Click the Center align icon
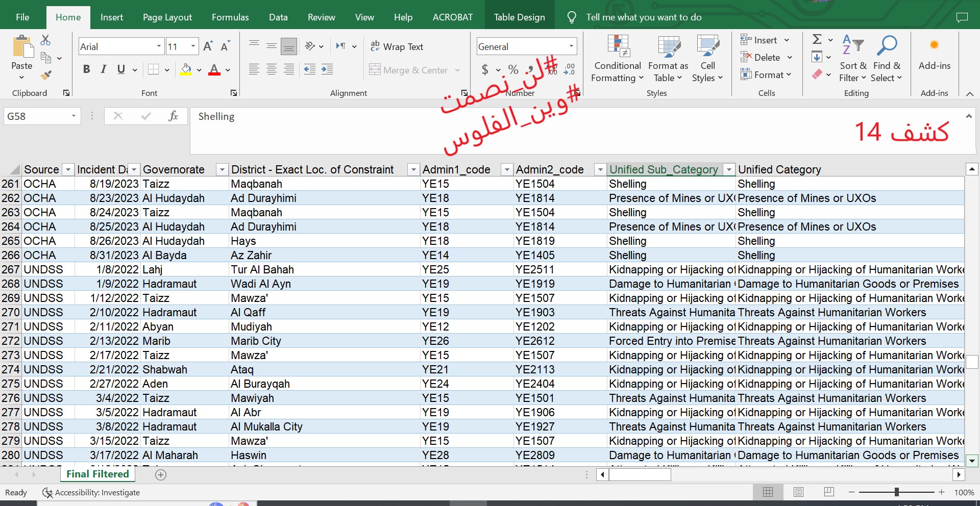Image resolution: width=980 pixels, height=506 pixels. (272, 70)
